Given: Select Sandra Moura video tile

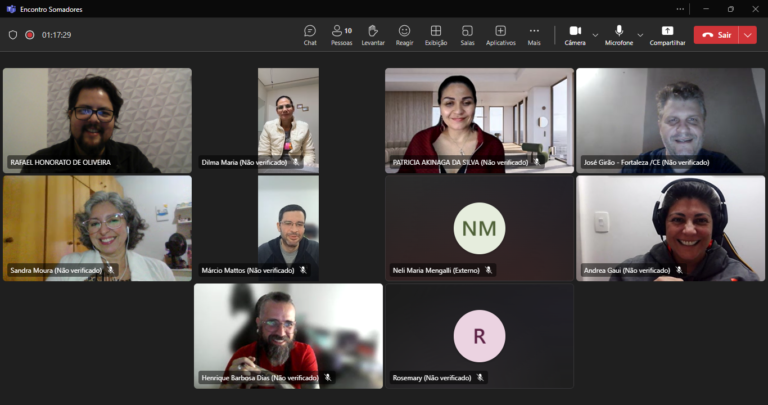Looking at the screenshot, I should coord(97,228).
